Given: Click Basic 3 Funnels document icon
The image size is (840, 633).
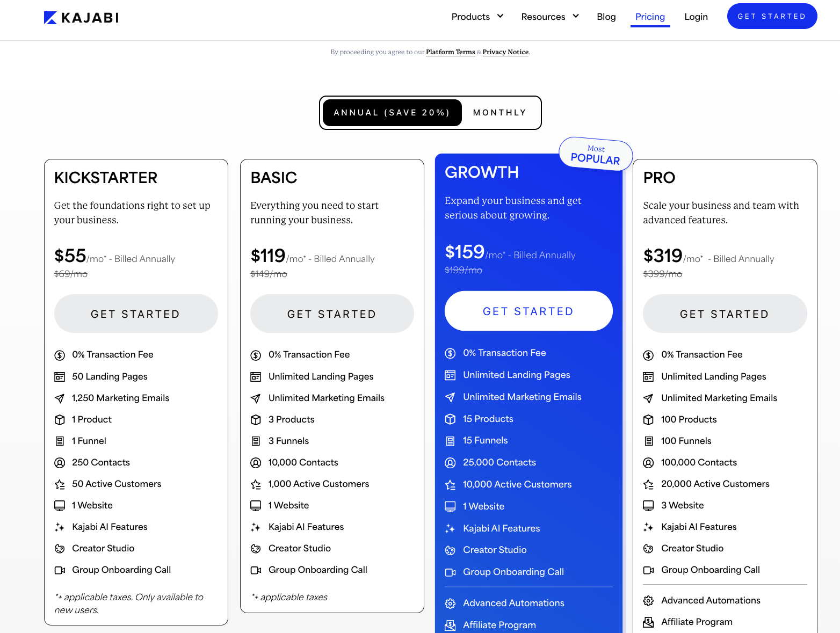Looking at the screenshot, I should point(256,441).
